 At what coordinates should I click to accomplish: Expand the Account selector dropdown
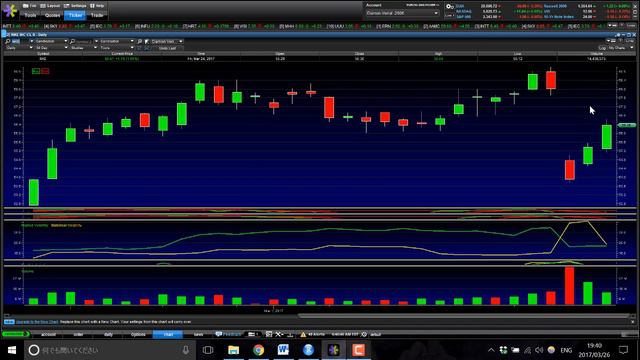tap(402, 13)
